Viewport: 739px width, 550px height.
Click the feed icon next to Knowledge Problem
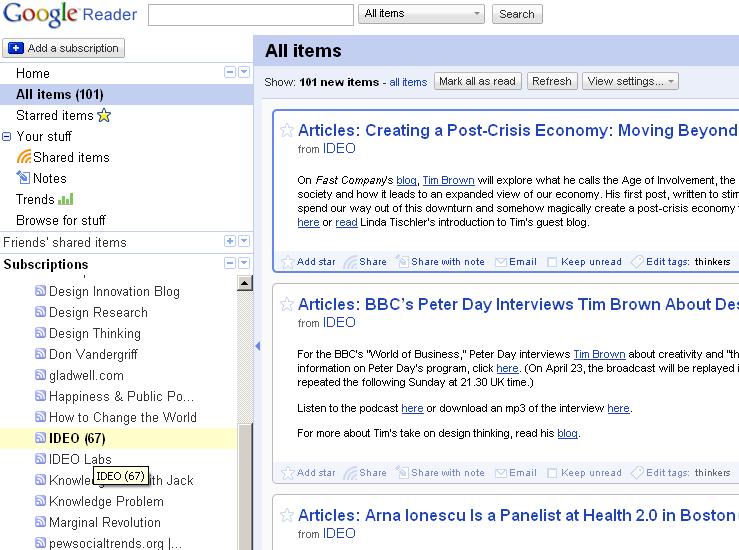point(41,501)
